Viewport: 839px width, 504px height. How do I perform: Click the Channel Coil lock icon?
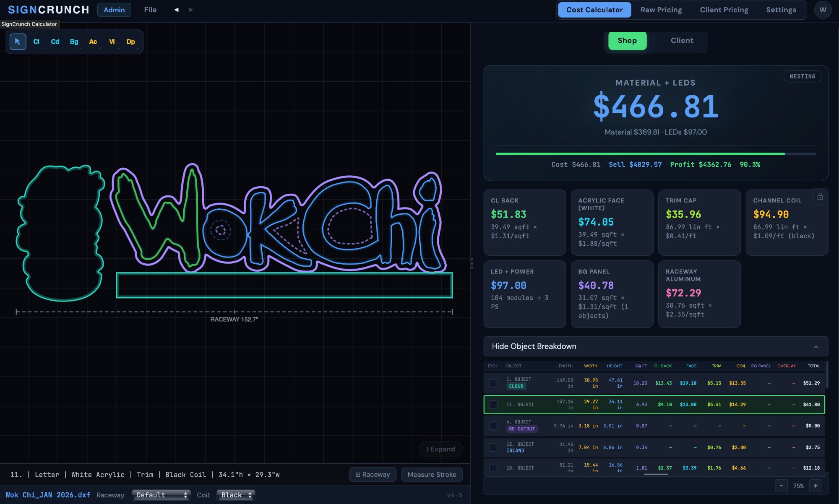pos(820,197)
